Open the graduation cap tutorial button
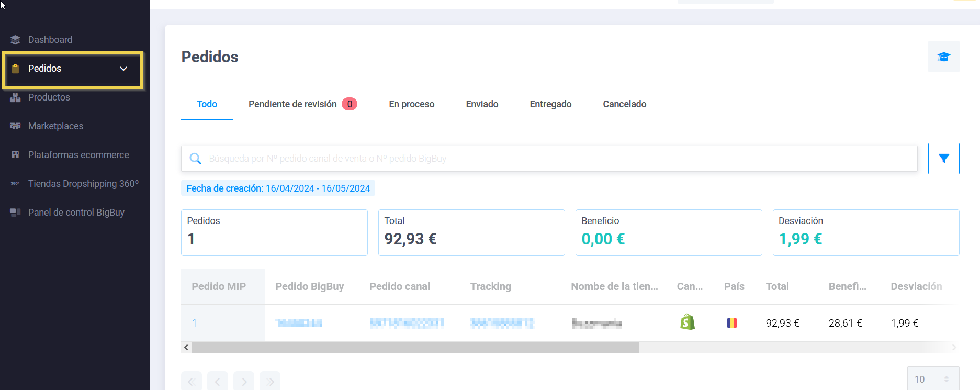980x390 pixels. 943,57
